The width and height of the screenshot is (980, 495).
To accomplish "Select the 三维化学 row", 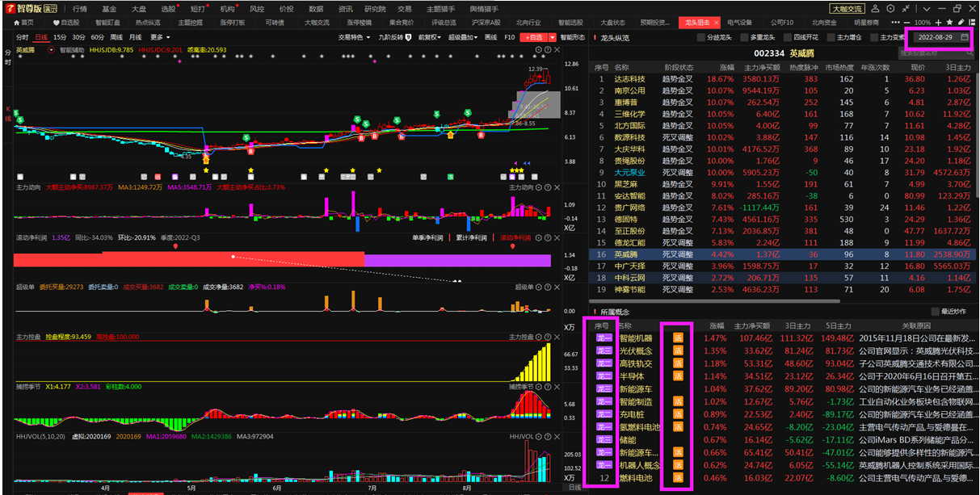I will [784, 114].
